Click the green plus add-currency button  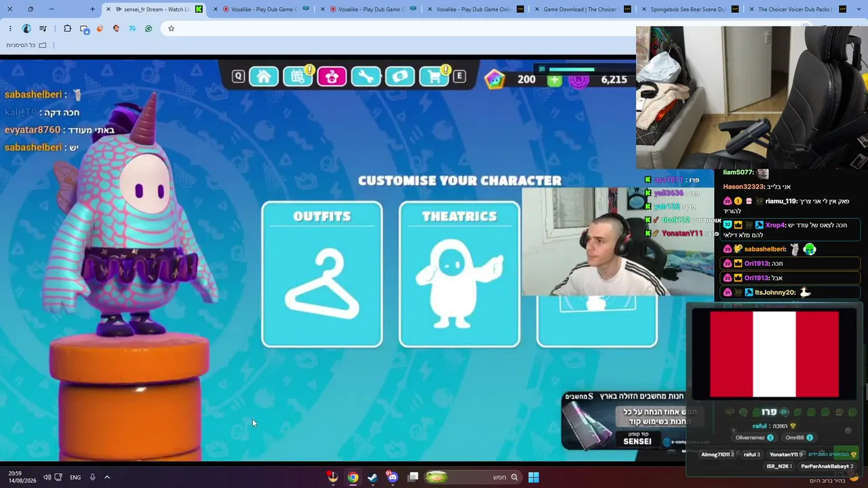pos(554,80)
